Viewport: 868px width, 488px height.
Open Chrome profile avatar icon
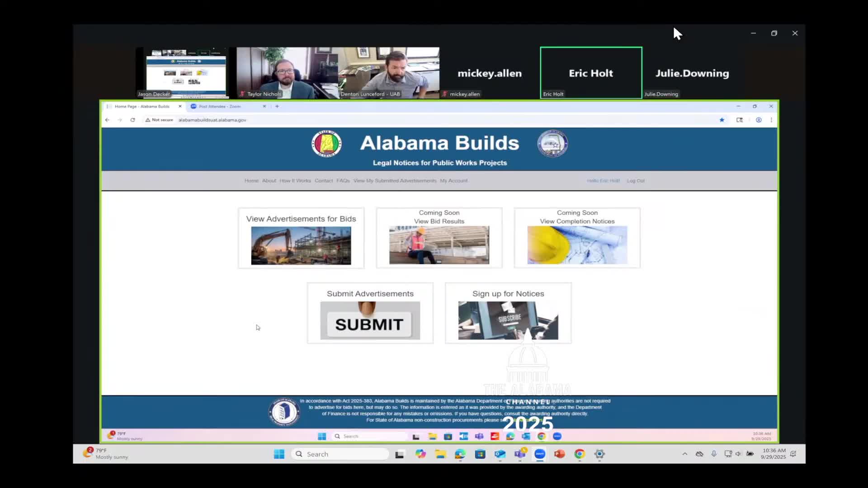759,120
